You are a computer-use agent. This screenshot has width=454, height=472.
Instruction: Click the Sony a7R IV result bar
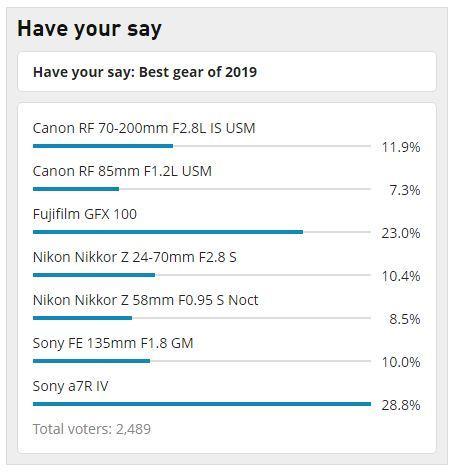202,404
